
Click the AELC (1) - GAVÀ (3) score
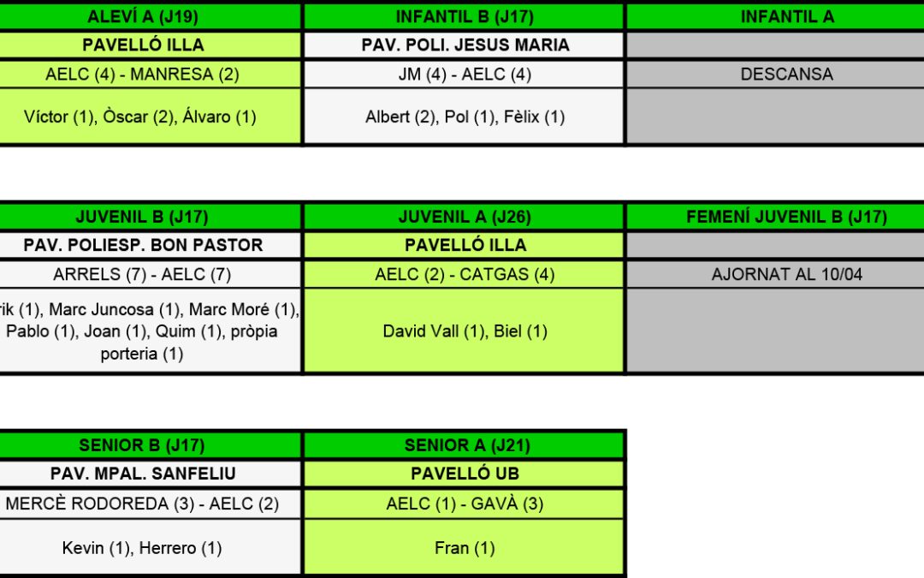(465, 504)
